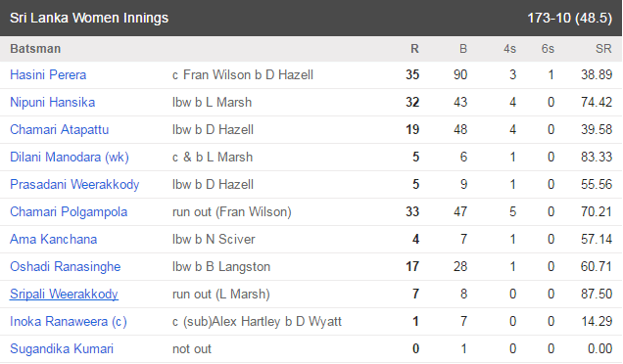Click the dismissal text run out (Fran Wilson)

coord(232,211)
